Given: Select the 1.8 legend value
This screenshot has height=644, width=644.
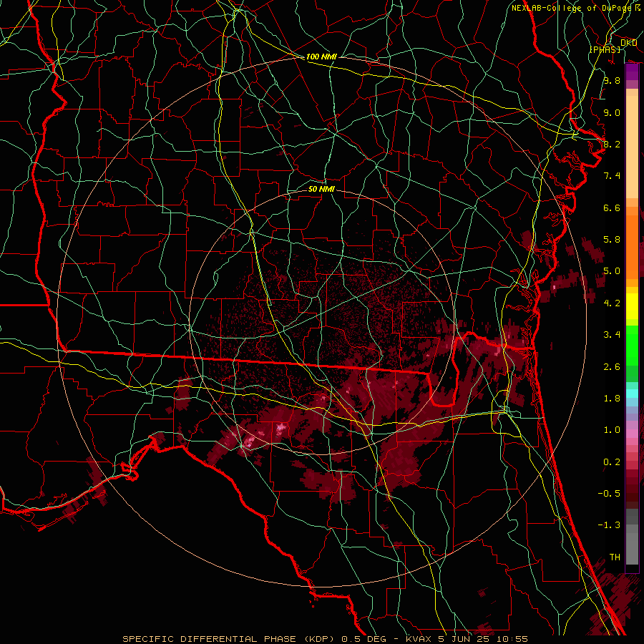Looking at the screenshot, I should tap(612, 399).
